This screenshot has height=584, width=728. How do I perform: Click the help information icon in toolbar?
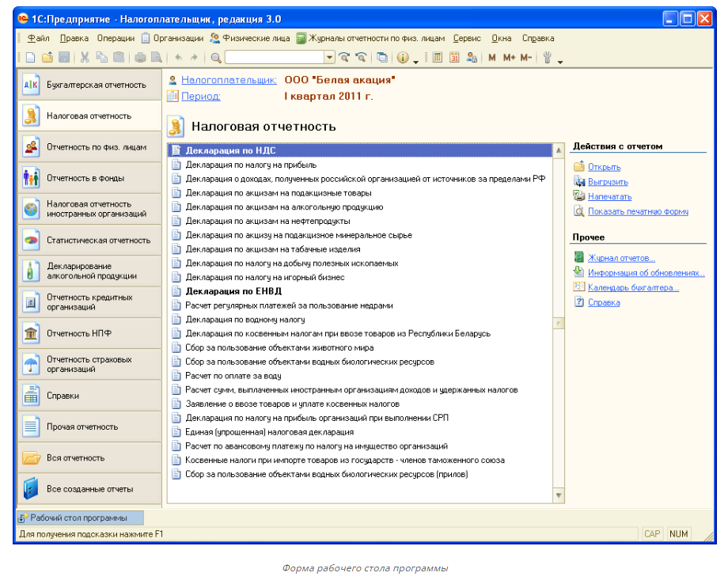pyautogui.click(x=402, y=58)
